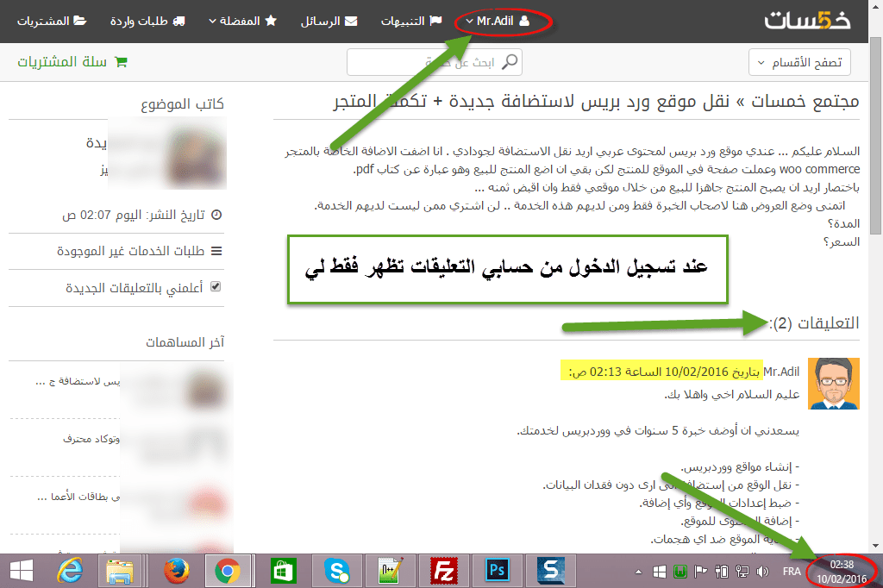Switch to Firefox in the taskbar

pos(177,571)
